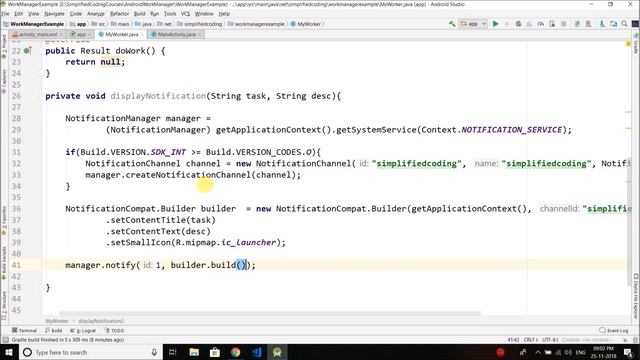Switch to the app gradle tab
640x360 pixels.
pyautogui.click(x=79, y=35)
